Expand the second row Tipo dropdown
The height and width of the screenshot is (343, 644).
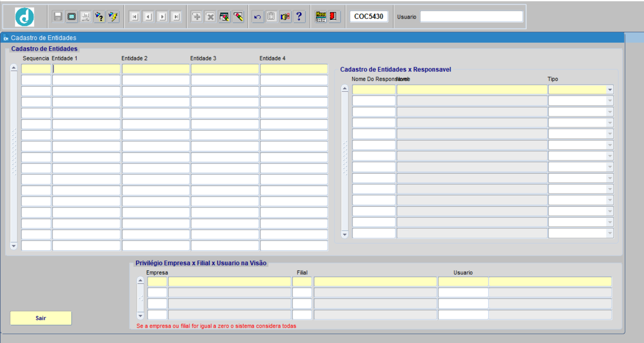[x=610, y=101]
